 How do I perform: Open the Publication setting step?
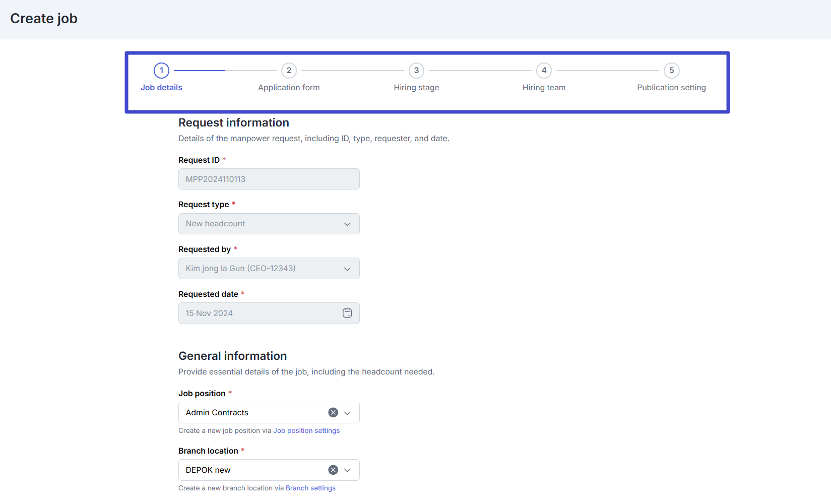coord(671,88)
